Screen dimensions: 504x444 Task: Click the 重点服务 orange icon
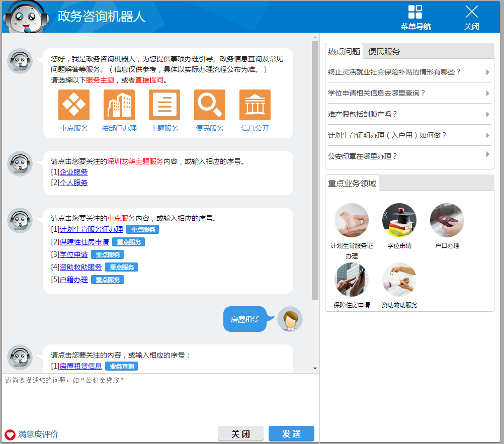(x=74, y=105)
